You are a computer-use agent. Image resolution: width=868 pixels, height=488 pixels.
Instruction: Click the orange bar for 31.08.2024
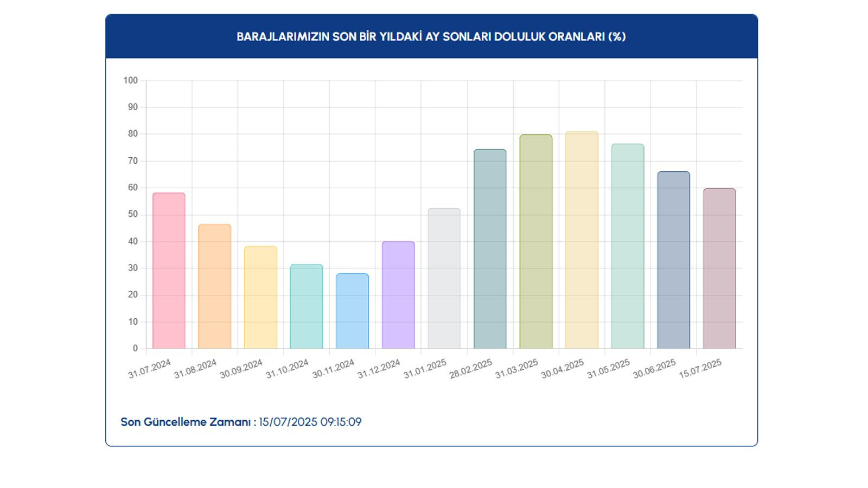[x=215, y=286]
